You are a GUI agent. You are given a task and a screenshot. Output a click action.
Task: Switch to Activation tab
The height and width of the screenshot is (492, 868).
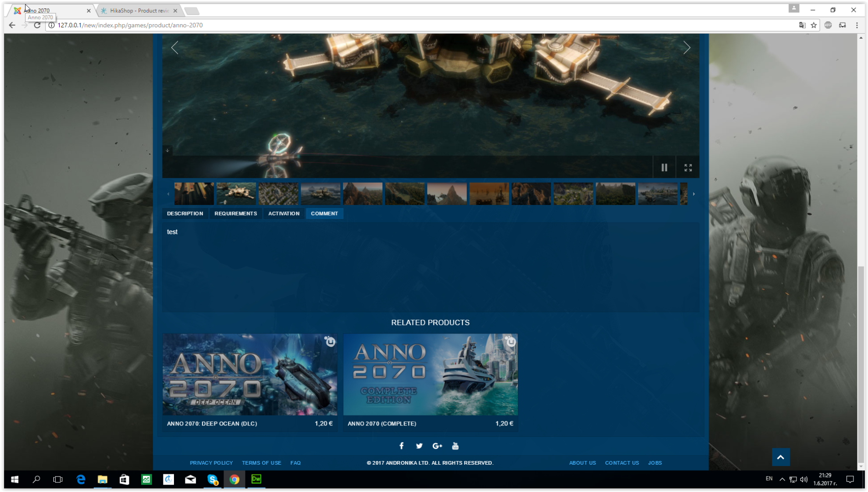click(284, 214)
